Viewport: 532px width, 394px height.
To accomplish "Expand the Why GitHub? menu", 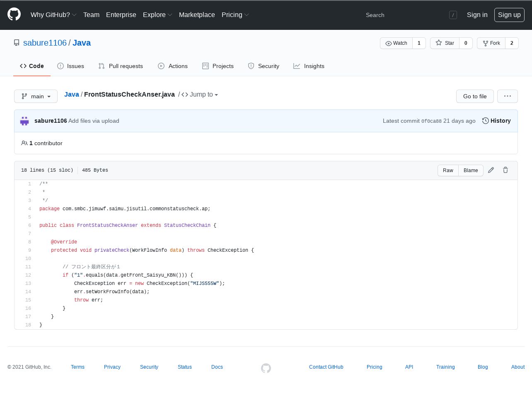I will point(53,15).
